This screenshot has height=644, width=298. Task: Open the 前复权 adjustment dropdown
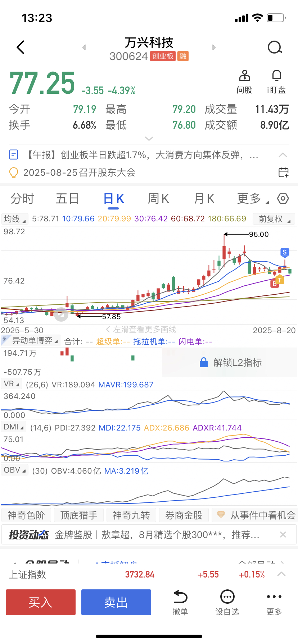pos(274,219)
